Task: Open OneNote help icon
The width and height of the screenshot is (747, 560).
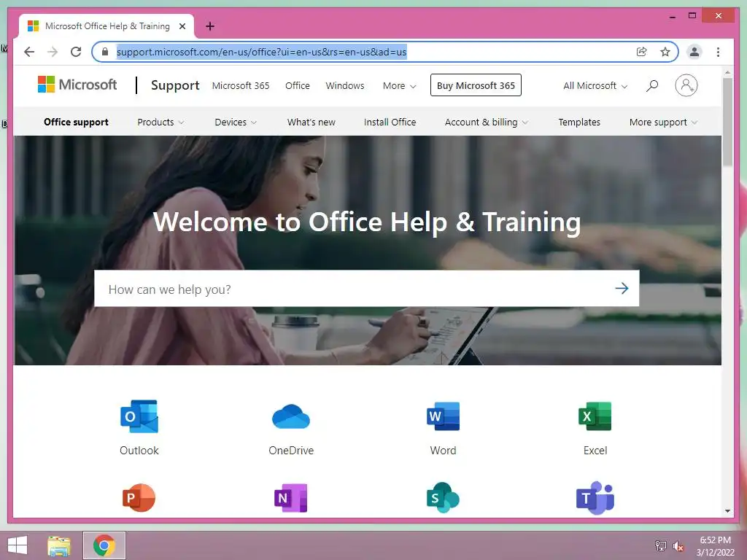Action: click(x=290, y=497)
